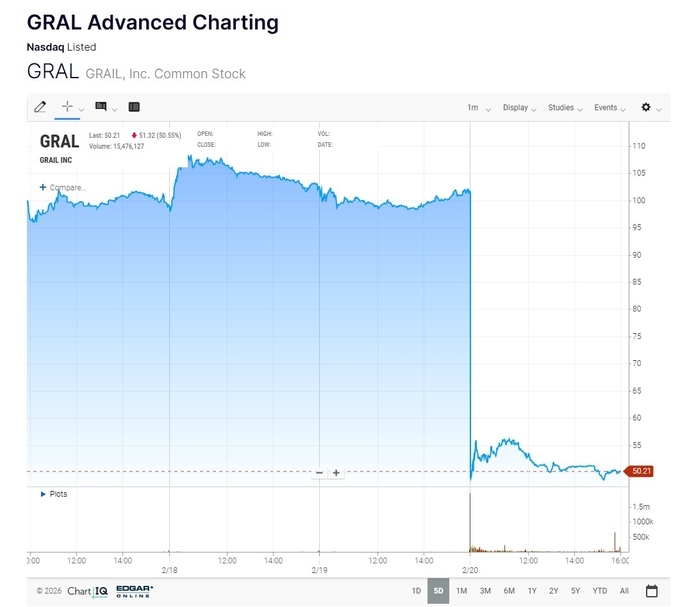Open the calendar date range picker
Viewport: 680px width, 607px height.
tap(652, 591)
